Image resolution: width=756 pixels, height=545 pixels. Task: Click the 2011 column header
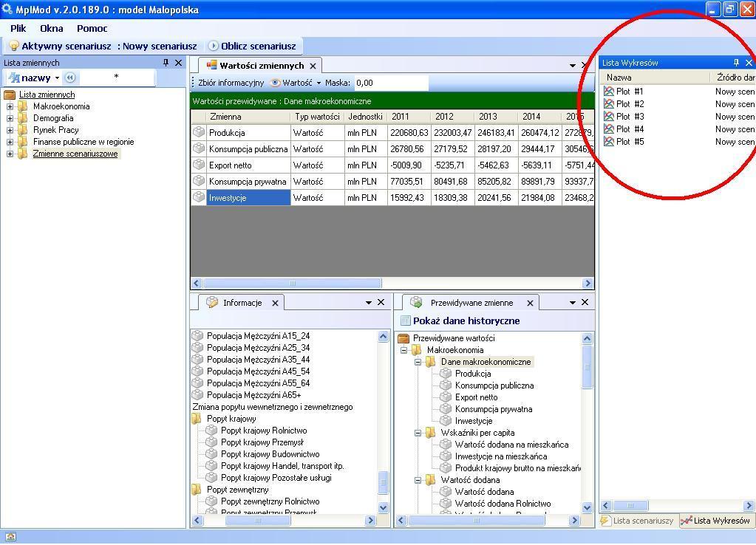[409, 117]
